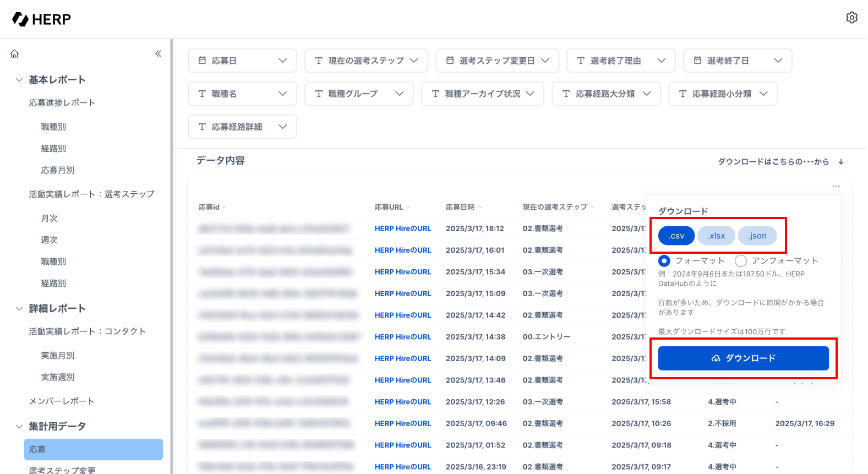Screen dimensions: 868x474
Task: Open 経路別 under 選考ステップ report
Action: [x=53, y=283]
